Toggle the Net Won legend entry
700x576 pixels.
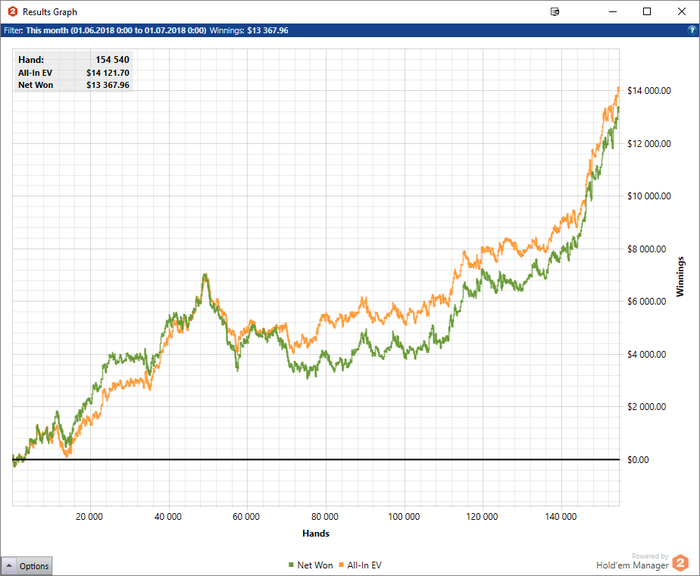pyautogui.click(x=311, y=565)
